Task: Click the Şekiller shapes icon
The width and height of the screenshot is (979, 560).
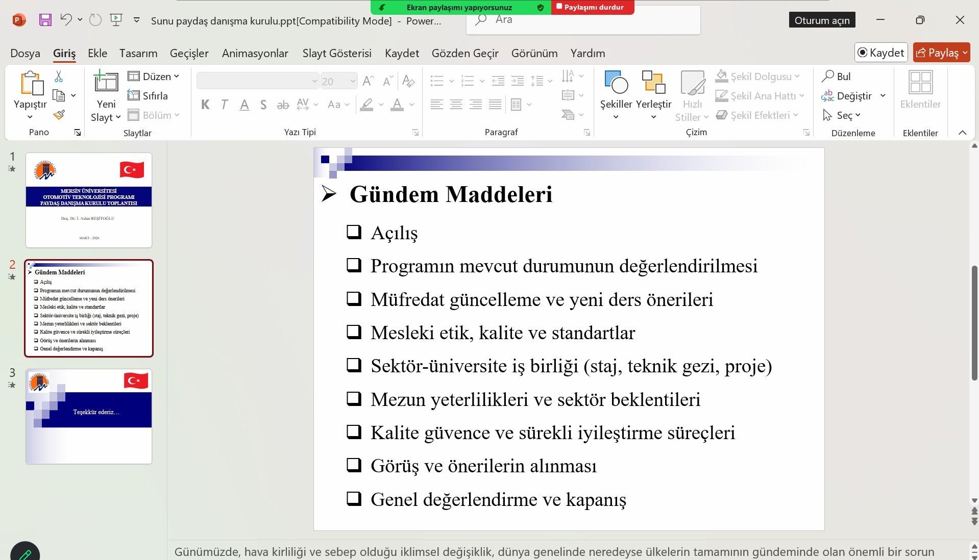Action: (616, 83)
